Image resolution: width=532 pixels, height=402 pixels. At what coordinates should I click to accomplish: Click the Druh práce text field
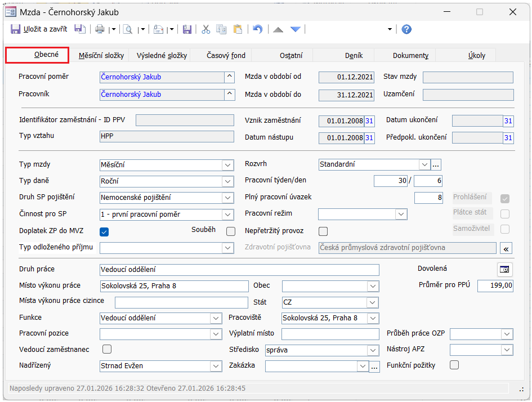[x=239, y=270]
